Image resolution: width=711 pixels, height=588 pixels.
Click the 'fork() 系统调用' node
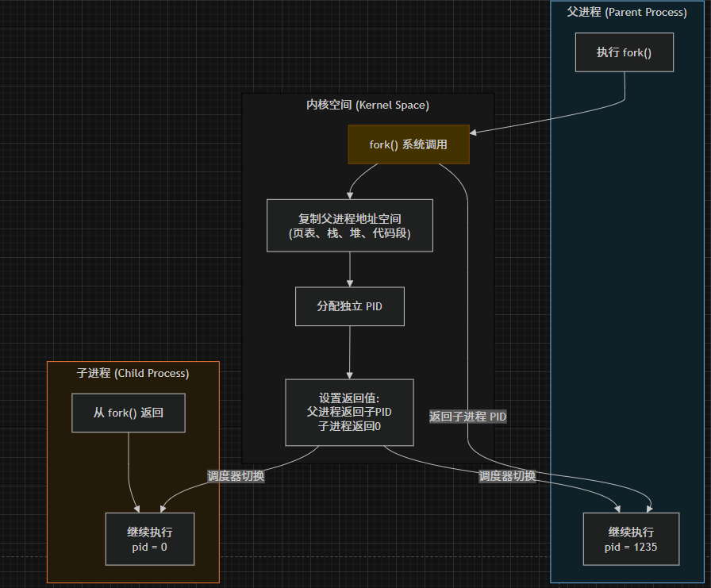(409, 144)
